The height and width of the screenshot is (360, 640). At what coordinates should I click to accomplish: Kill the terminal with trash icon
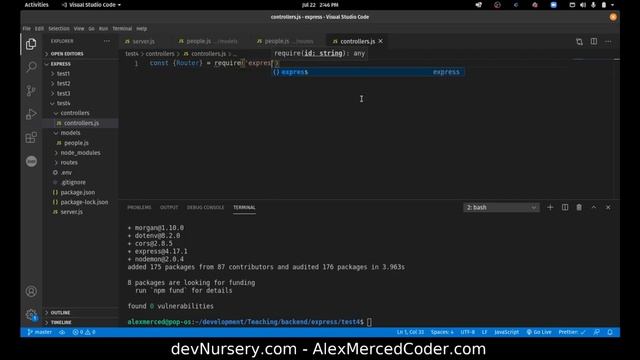579,207
